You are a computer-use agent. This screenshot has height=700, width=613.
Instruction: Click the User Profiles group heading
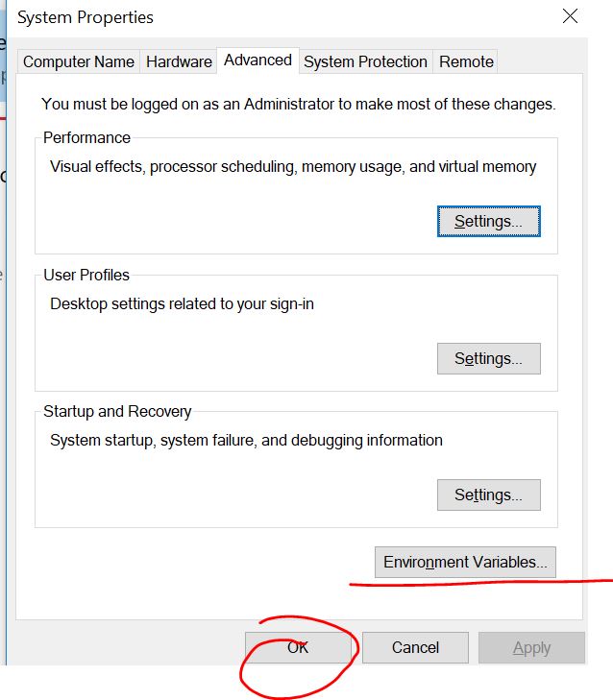pos(86,276)
